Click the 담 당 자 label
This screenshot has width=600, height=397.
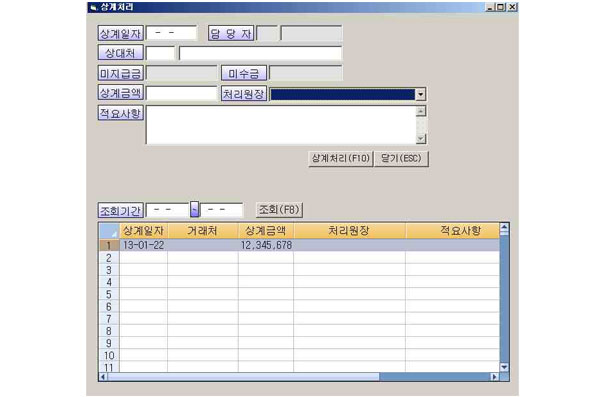click(231, 33)
